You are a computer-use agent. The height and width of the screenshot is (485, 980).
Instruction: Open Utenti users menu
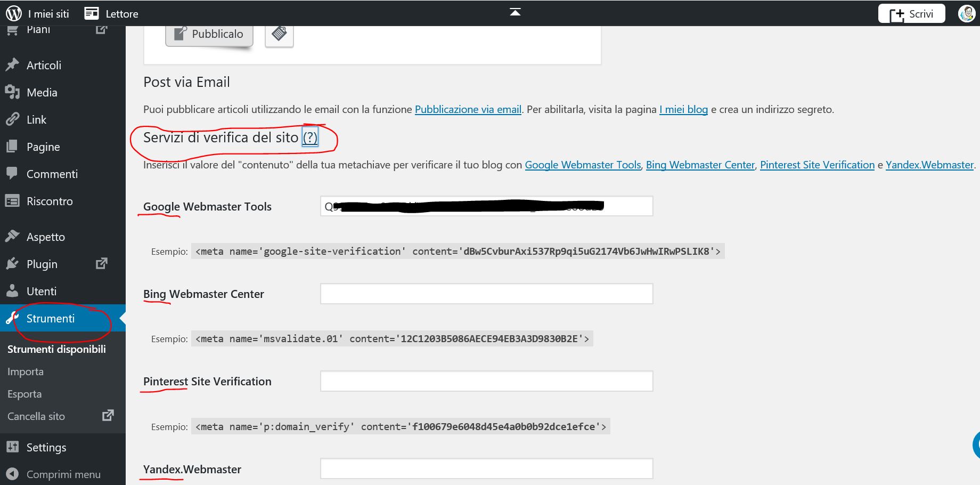pos(41,292)
